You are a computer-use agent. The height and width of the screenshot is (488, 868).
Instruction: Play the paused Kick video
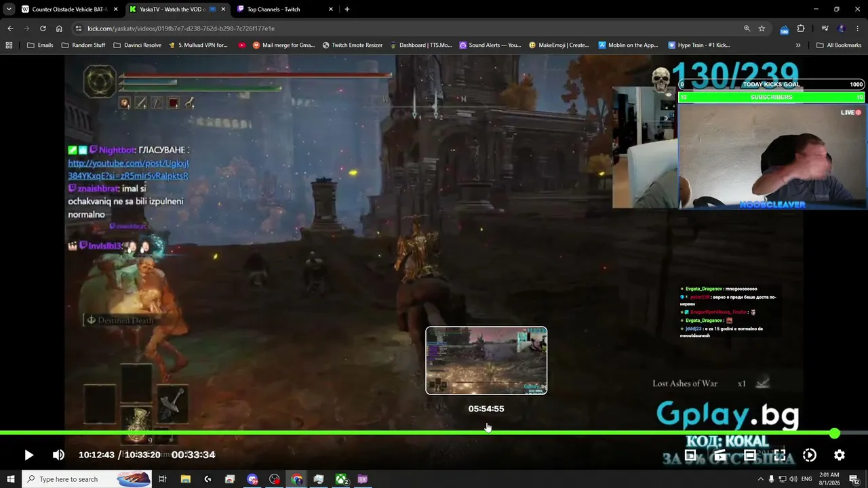(28, 455)
